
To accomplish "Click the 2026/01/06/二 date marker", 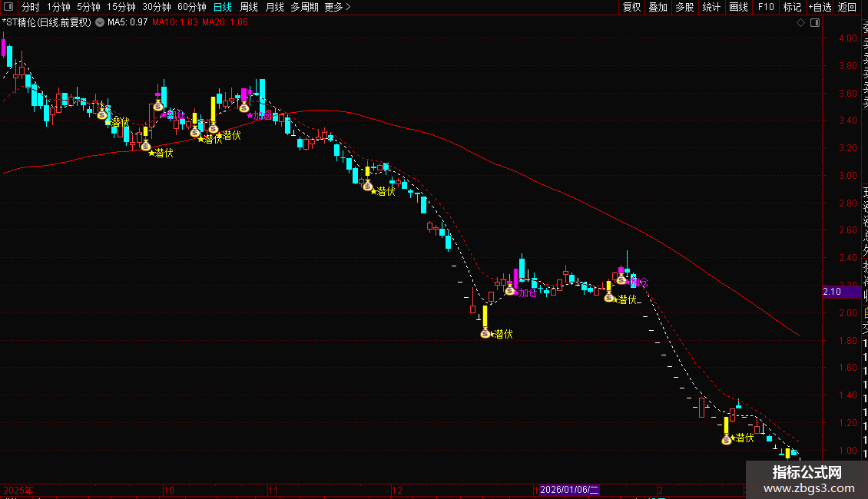I will coord(569,490).
